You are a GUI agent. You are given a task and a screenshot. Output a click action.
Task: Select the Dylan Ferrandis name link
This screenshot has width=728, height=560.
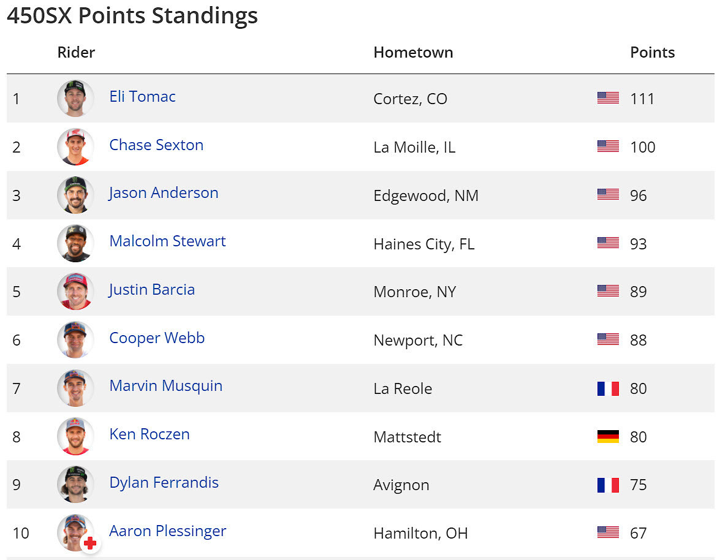tap(164, 483)
